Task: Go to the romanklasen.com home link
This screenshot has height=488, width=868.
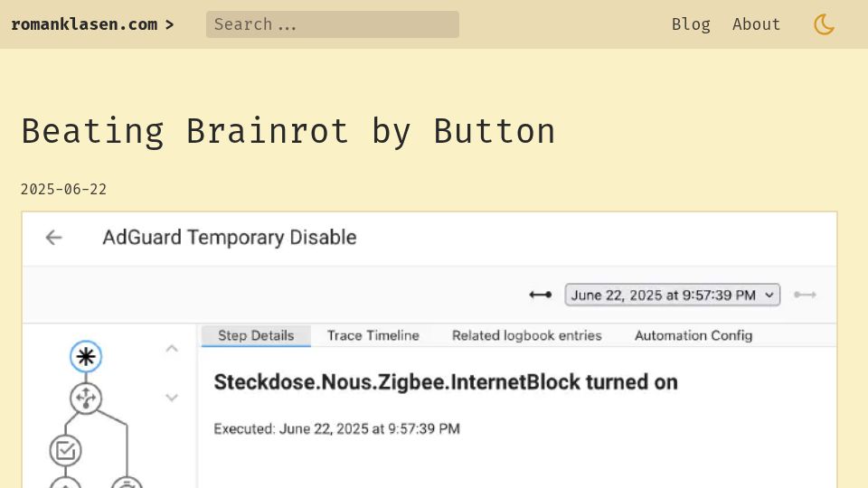Action: click(92, 24)
